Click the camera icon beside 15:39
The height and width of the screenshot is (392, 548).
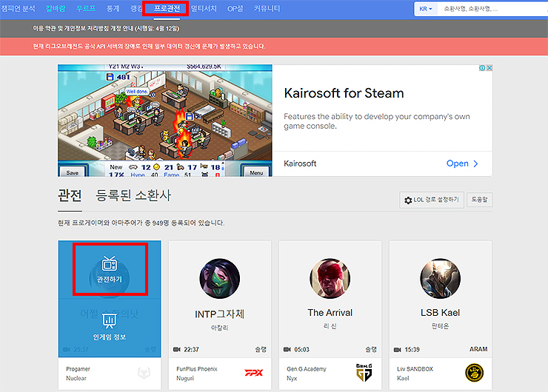[398, 349]
